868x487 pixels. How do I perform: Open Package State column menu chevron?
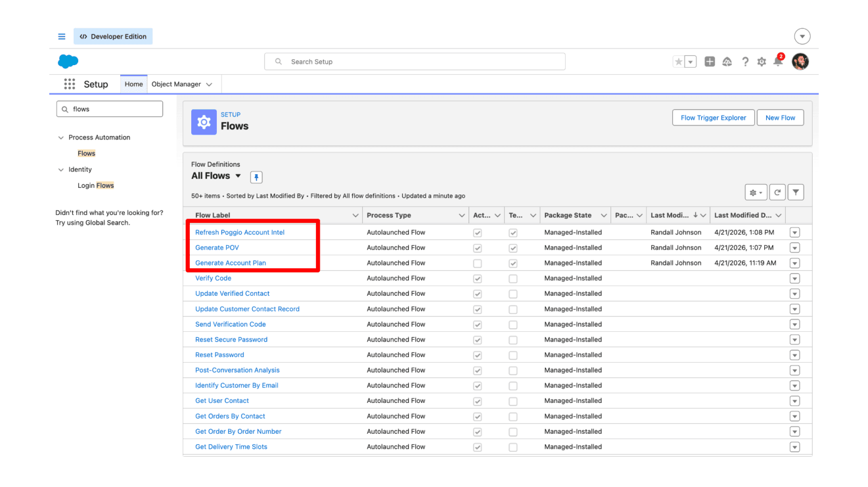tap(604, 216)
